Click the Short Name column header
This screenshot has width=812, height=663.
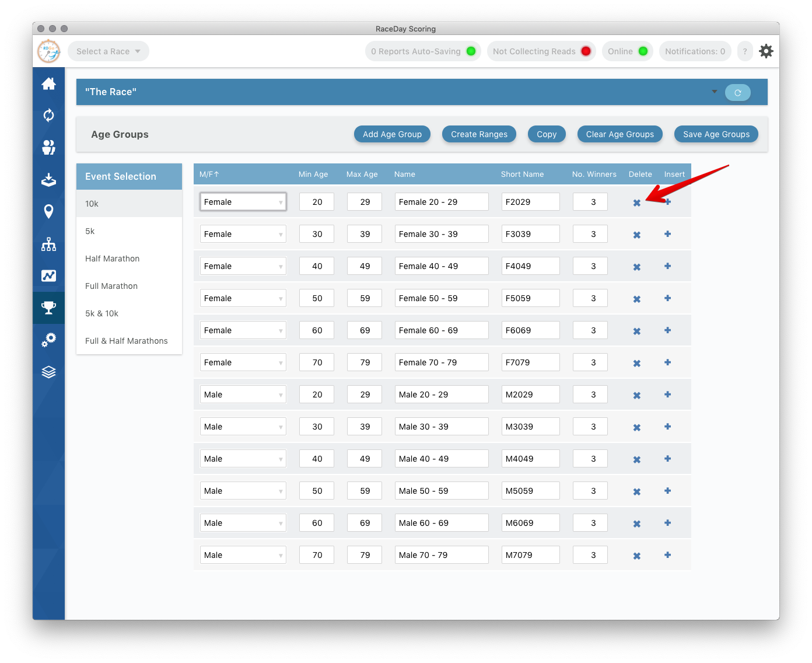522,174
